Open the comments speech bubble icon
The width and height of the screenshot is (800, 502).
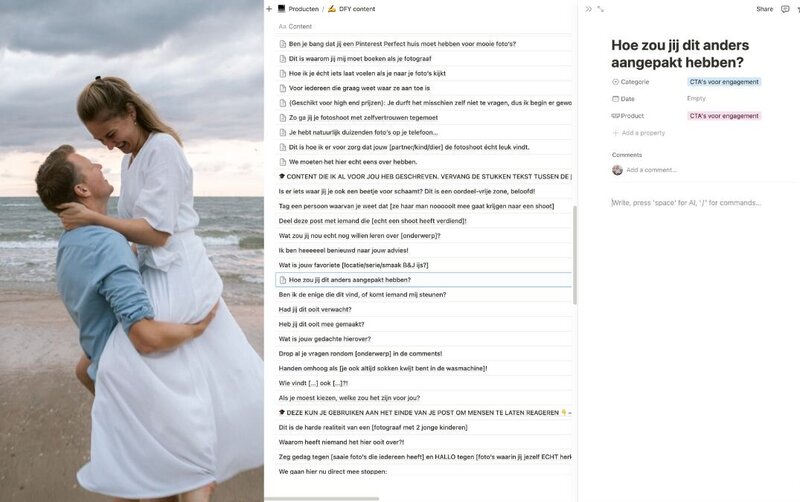click(x=785, y=9)
